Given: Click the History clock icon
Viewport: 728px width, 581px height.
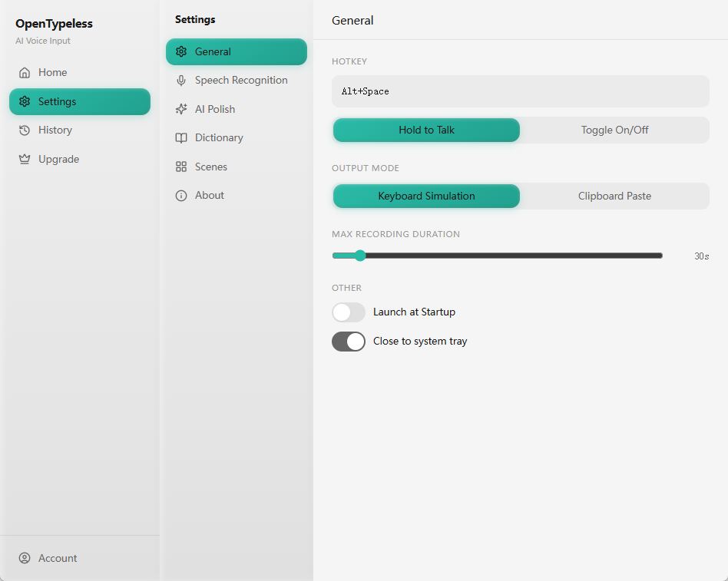Looking at the screenshot, I should (x=25, y=130).
